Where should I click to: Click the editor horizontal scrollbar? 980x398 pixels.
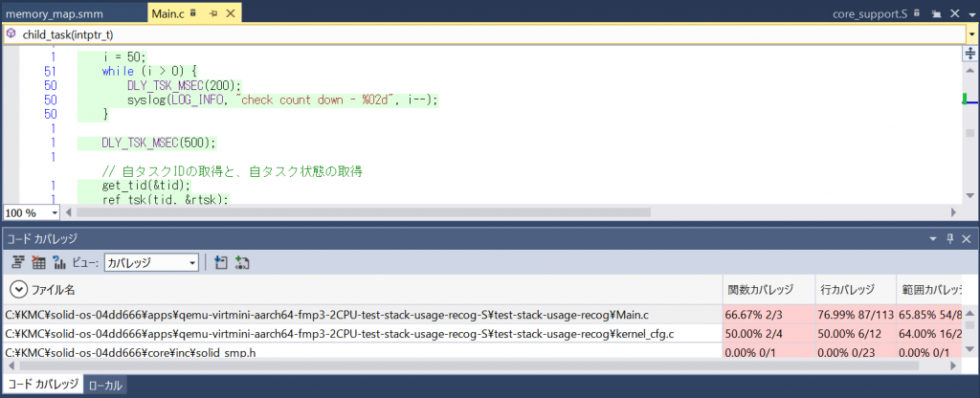(383, 212)
